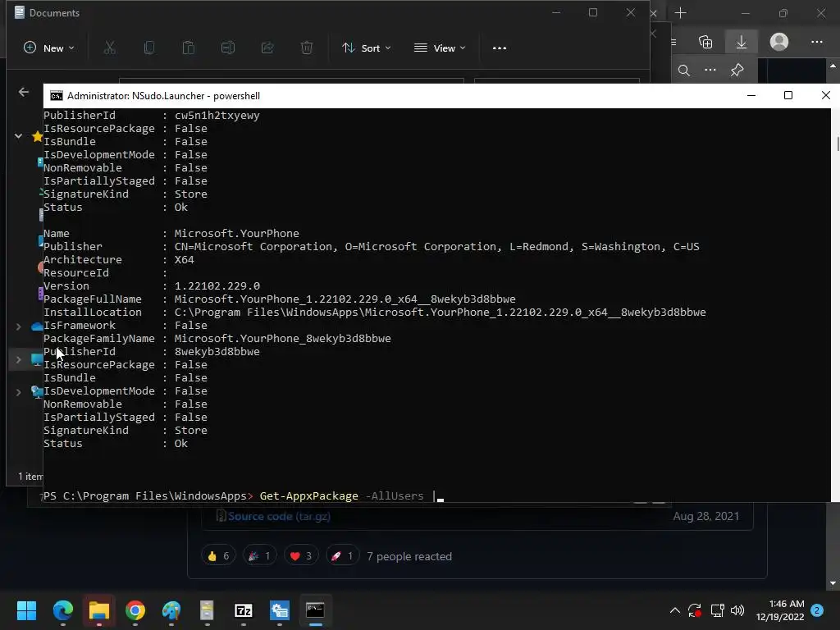Expand the OneDrive tree node chevron
Image resolution: width=840 pixels, height=630 pixels.
18,326
